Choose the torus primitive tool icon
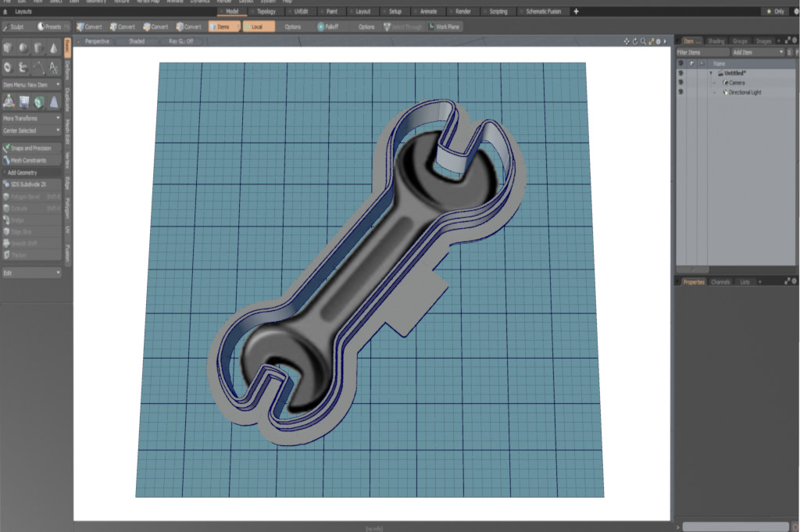The width and height of the screenshot is (800, 532). click(x=9, y=68)
